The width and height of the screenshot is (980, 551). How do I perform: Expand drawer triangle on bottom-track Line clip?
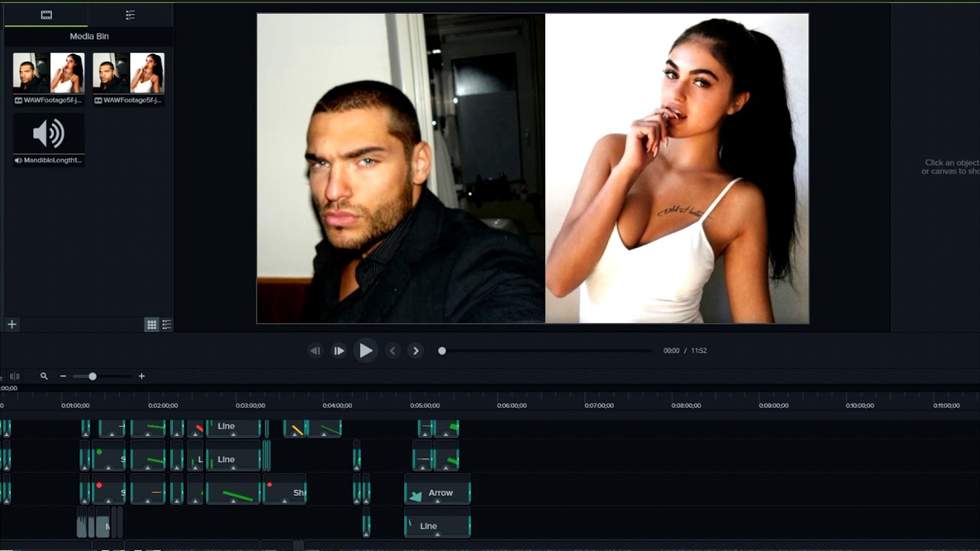(x=437, y=534)
